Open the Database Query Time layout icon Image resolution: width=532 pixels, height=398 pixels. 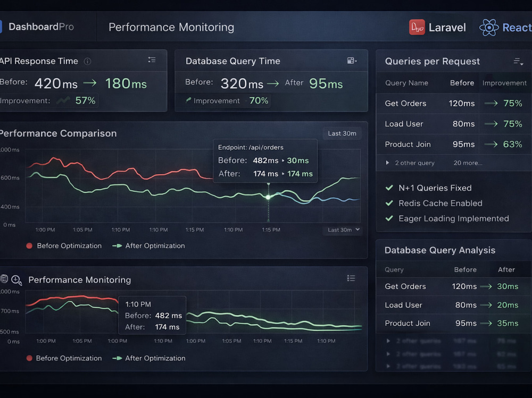(x=352, y=61)
